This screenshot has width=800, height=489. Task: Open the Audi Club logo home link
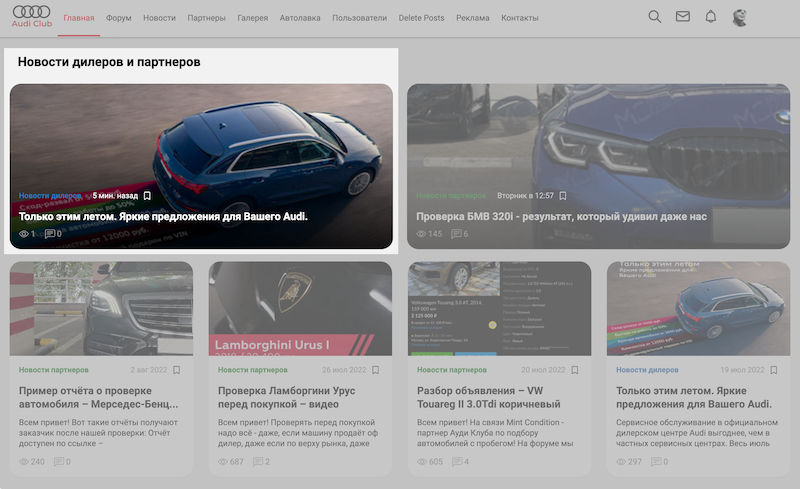pos(32,17)
